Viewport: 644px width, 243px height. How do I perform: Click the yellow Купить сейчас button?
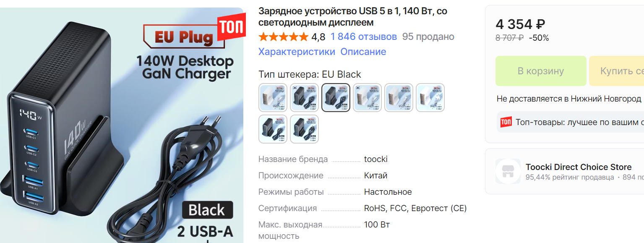(x=616, y=71)
